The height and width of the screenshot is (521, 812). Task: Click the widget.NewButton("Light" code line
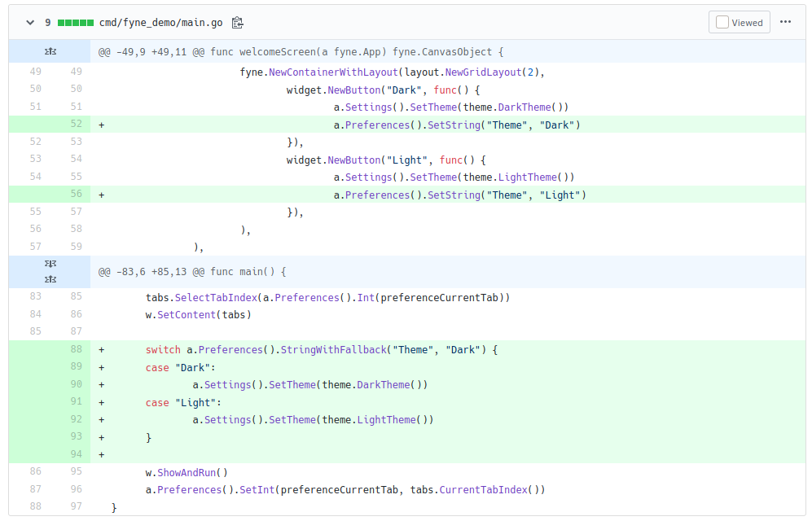tap(386, 160)
